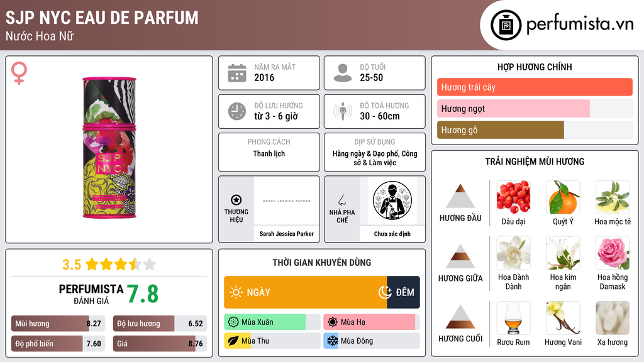Click the Mùa Hạ season bar
The image size is (644, 362).
[x=371, y=322]
